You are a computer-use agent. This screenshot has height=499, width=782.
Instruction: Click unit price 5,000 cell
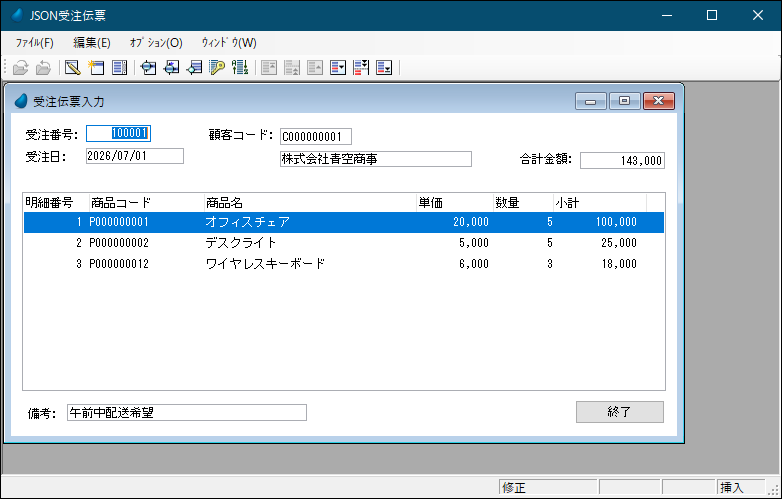[x=474, y=243]
